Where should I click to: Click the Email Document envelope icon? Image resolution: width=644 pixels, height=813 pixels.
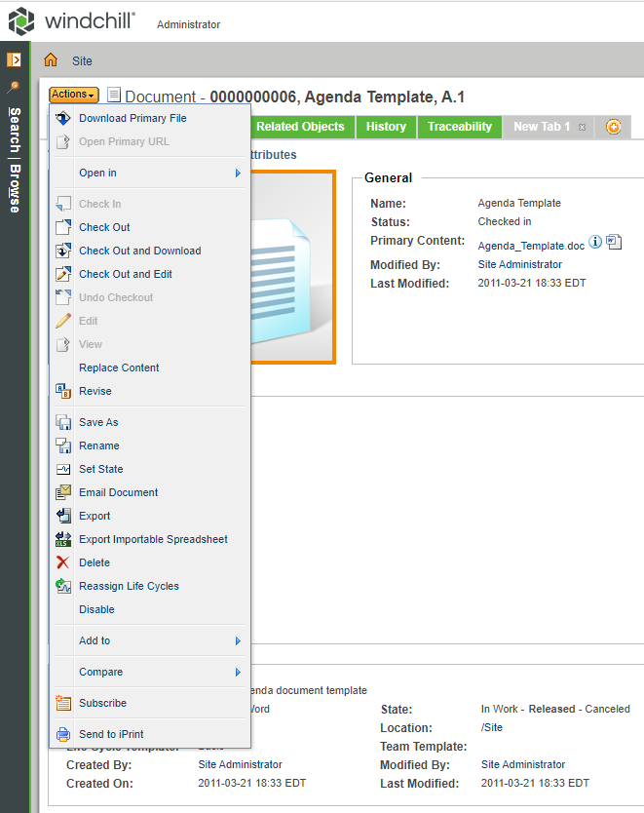63,492
